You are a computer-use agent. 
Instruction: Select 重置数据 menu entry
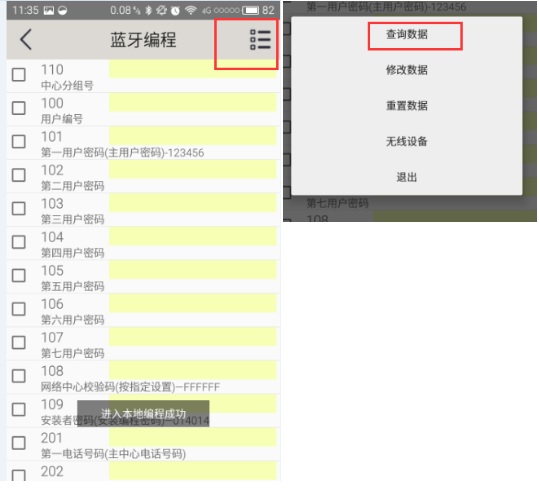coord(407,106)
